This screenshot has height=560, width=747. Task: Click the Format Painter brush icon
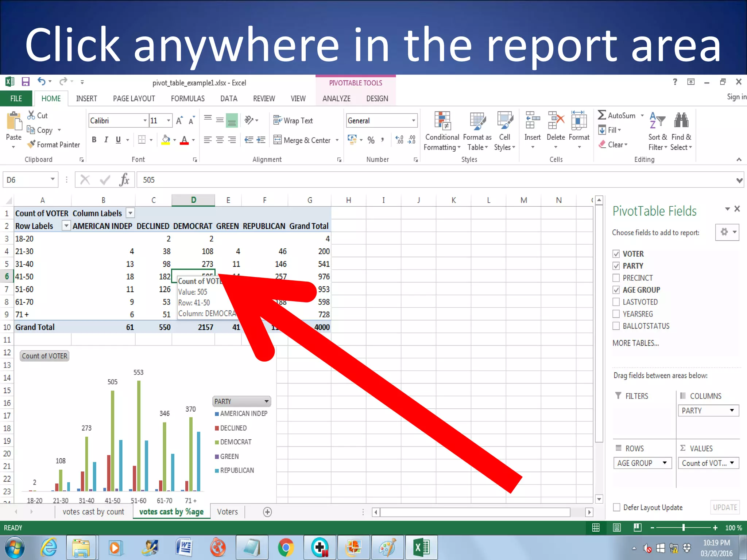[x=31, y=144]
